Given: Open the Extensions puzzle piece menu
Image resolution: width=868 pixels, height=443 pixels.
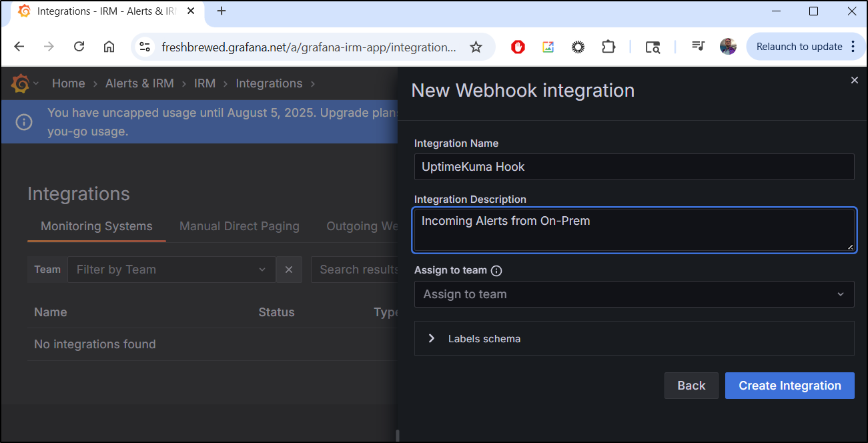Looking at the screenshot, I should [608, 47].
